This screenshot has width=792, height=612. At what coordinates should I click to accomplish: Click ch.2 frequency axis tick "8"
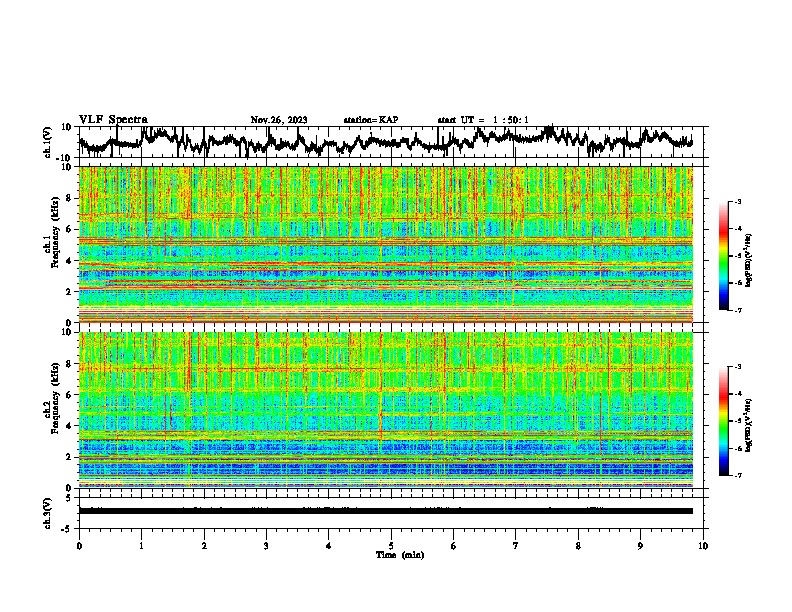[70, 364]
